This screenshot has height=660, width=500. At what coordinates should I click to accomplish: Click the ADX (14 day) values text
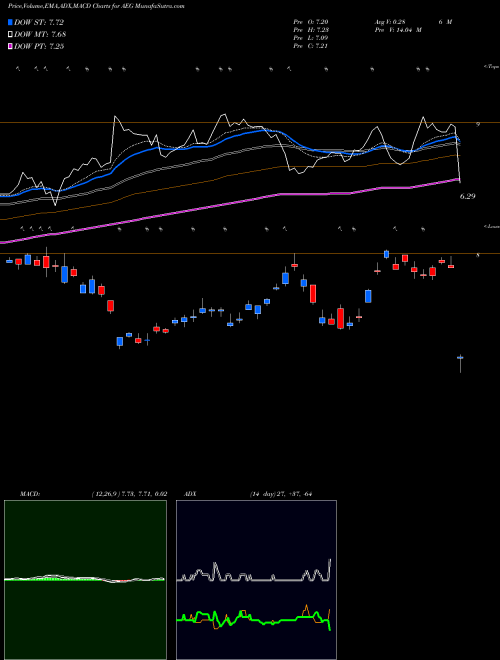coord(280,494)
